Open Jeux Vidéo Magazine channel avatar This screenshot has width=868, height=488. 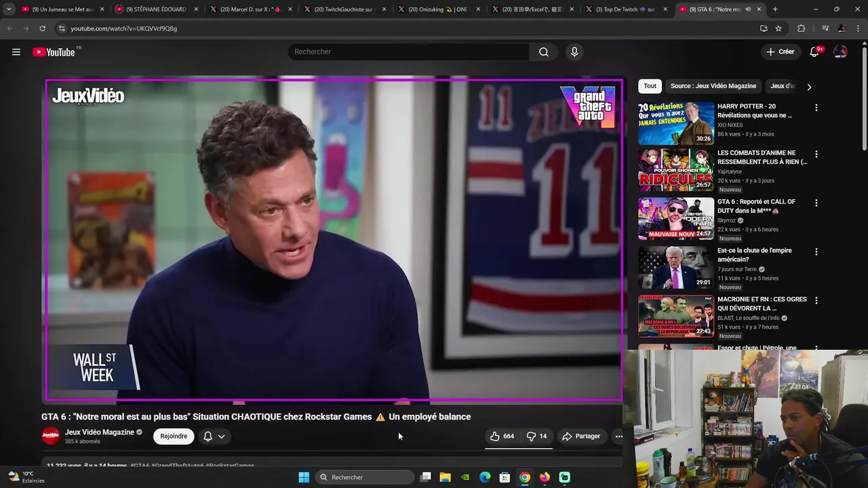(50, 436)
